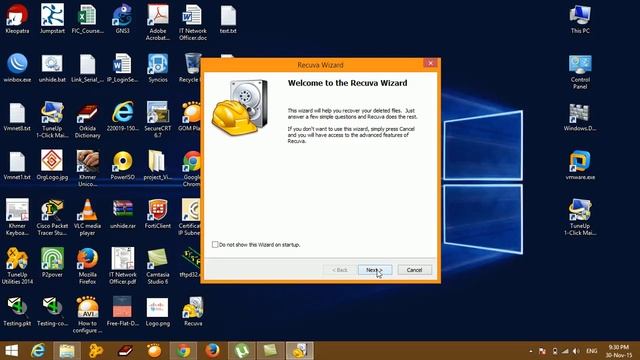This screenshot has height=360, width=640.
Task: Select the Syncios desktop icon
Action: 158,68
